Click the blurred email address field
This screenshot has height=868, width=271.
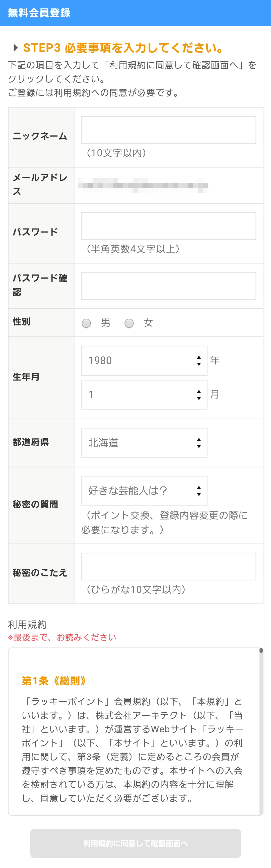(x=143, y=186)
